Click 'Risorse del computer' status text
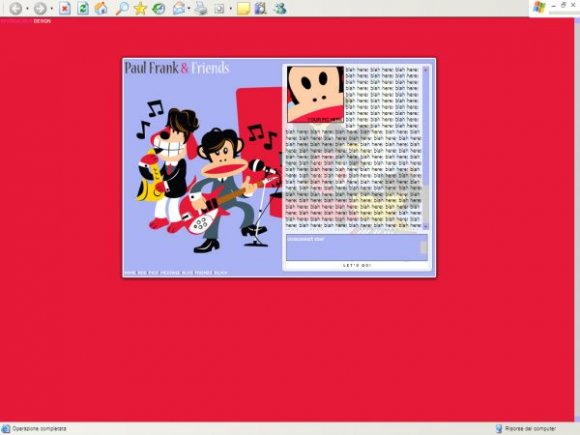Screen dimensions: 580x435 (x=530, y=429)
